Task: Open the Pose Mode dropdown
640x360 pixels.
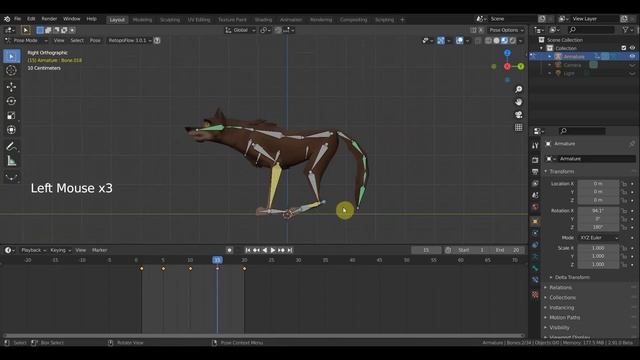Action: point(26,40)
